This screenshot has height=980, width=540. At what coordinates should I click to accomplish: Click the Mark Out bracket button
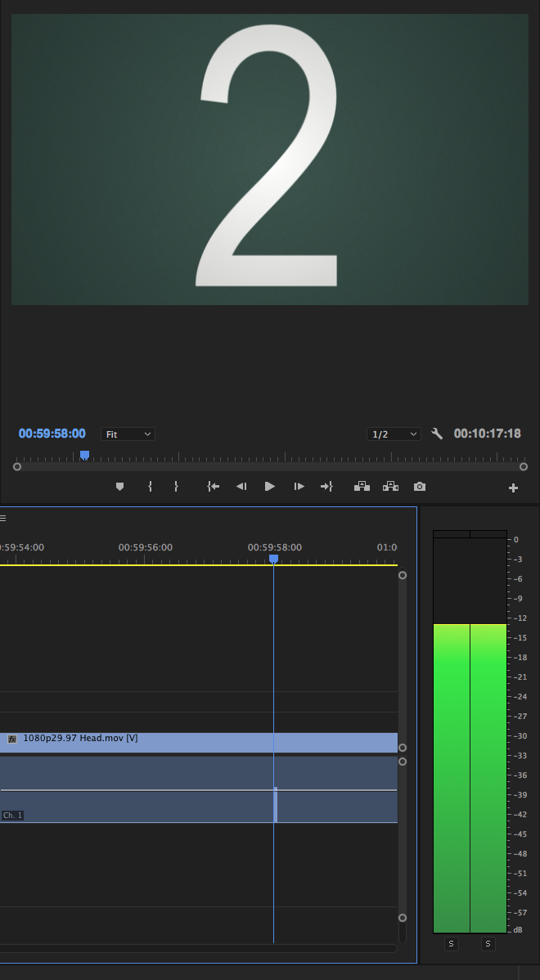(x=176, y=486)
